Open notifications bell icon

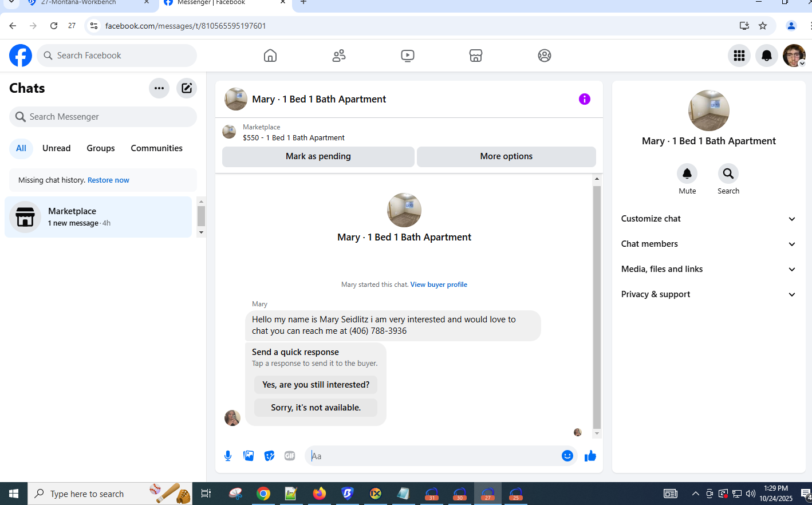[x=767, y=56]
